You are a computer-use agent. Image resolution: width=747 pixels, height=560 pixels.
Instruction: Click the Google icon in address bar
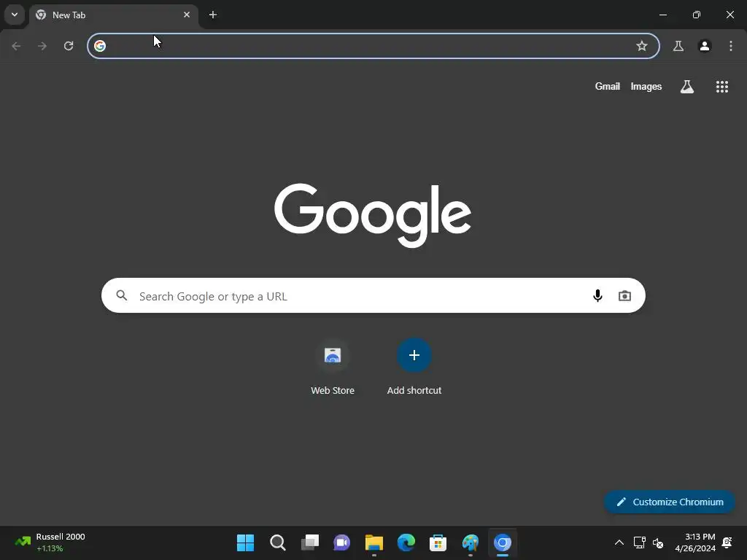[x=99, y=46]
